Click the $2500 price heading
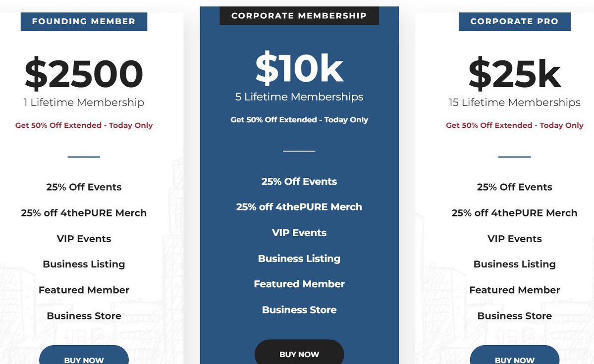The image size is (594, 364). [84, 74]
